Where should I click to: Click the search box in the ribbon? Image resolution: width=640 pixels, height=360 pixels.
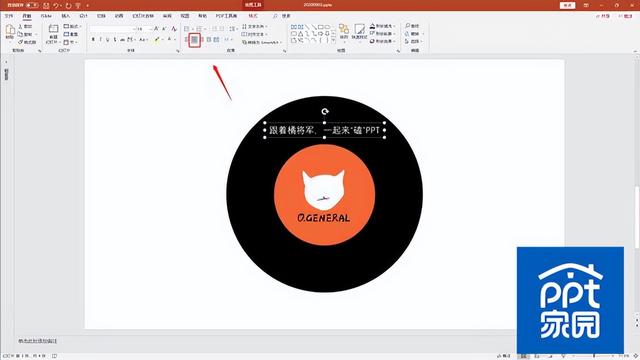click(282, 16)
